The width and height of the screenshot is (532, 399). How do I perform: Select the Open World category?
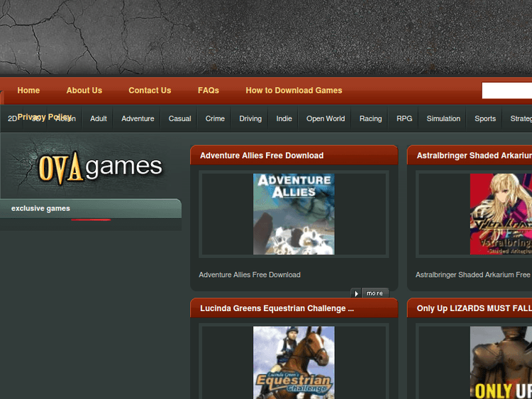[326, 119]
